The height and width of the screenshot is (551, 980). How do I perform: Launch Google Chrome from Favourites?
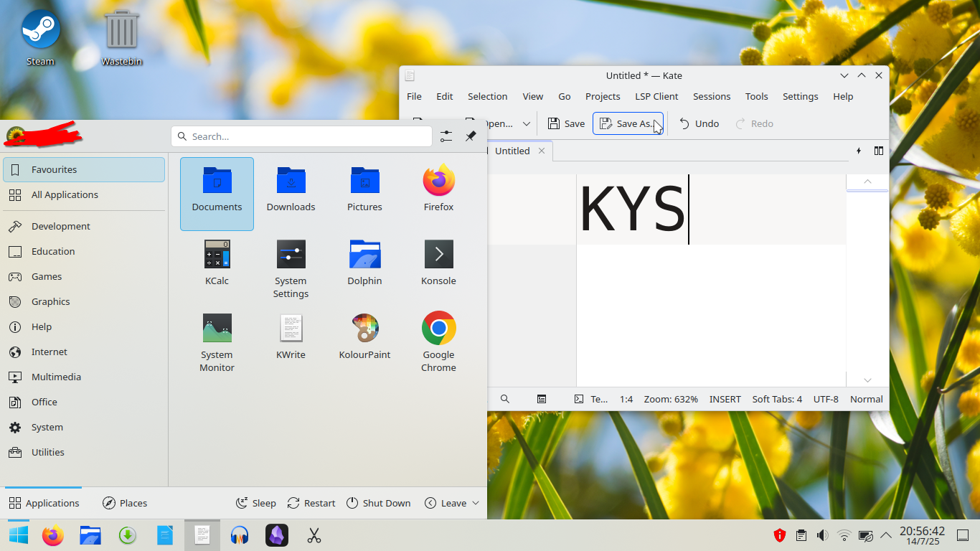(x=438, y=342)
